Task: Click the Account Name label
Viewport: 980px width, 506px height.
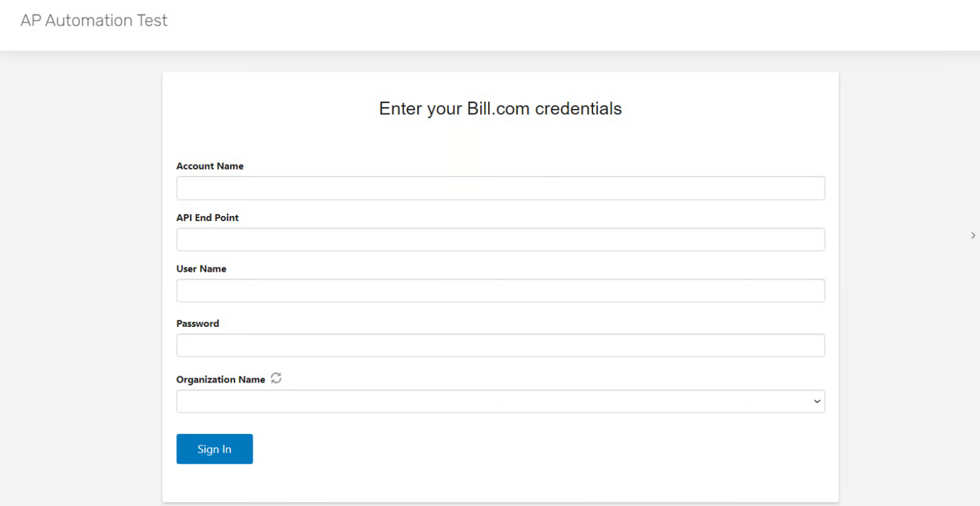Action: pos(210,166)
